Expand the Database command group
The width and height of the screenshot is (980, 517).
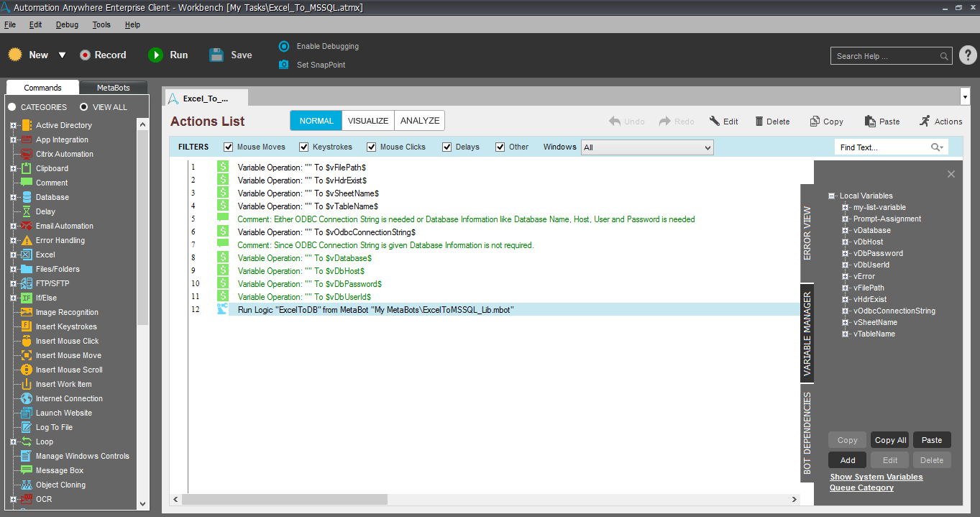point(13,197)
